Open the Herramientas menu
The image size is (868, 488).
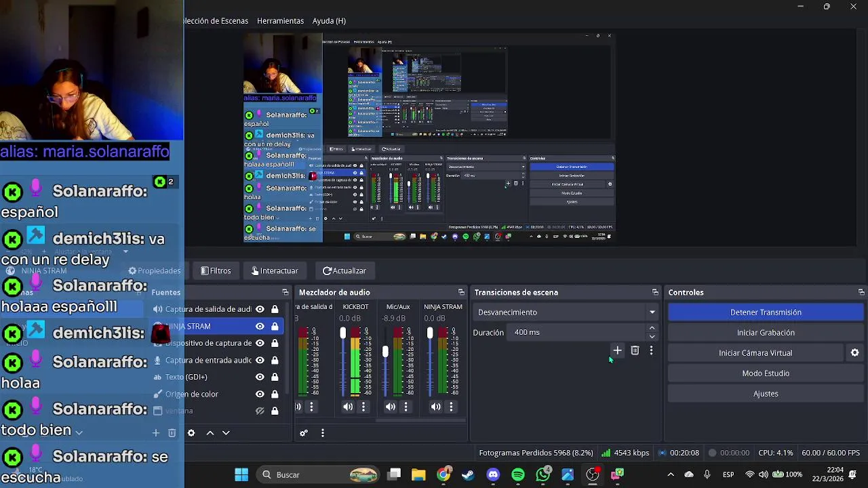280,21
